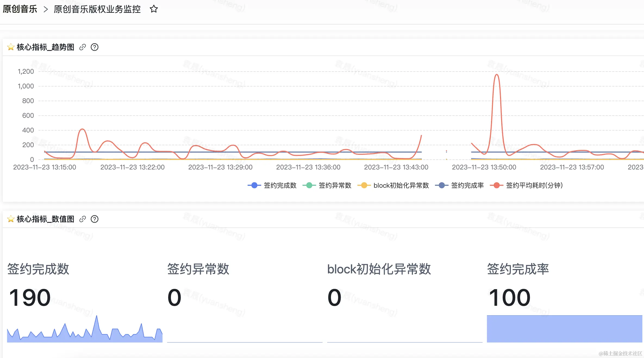This screenshot has height=358, width=644.
Task: Click the star icon beside 核心指标_趋势图
Action: click(x=10, y=47)
